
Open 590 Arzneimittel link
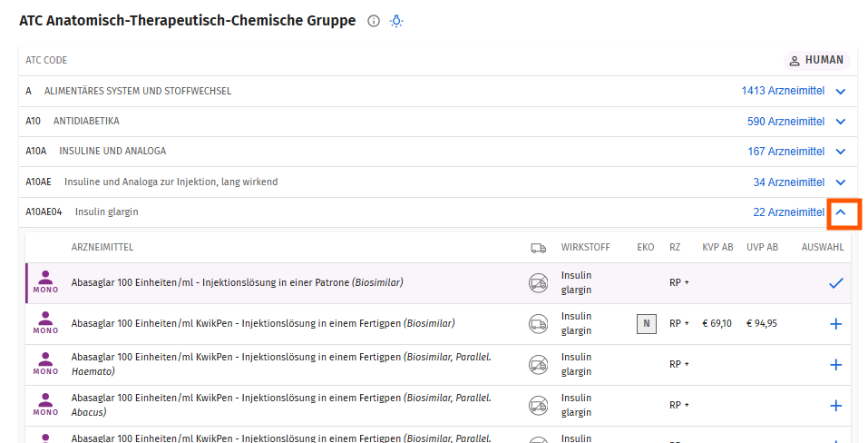coord(785,122)
